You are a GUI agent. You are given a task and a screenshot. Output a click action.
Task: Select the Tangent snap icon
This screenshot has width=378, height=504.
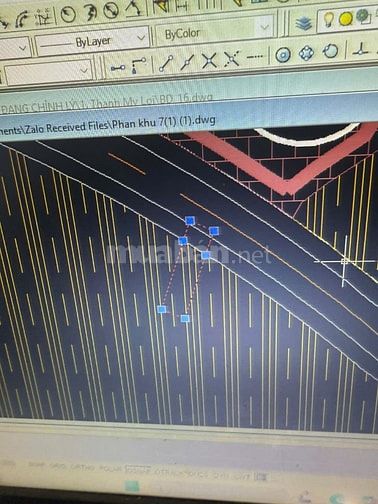pos(331,52)
